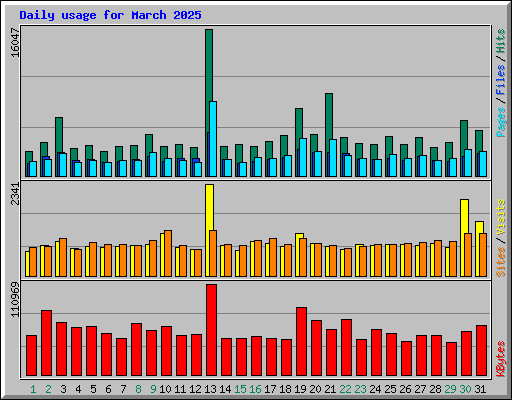The image size is (512, 400).
Task: Click the green hits bar for day 21
Action: pos(329,116)
